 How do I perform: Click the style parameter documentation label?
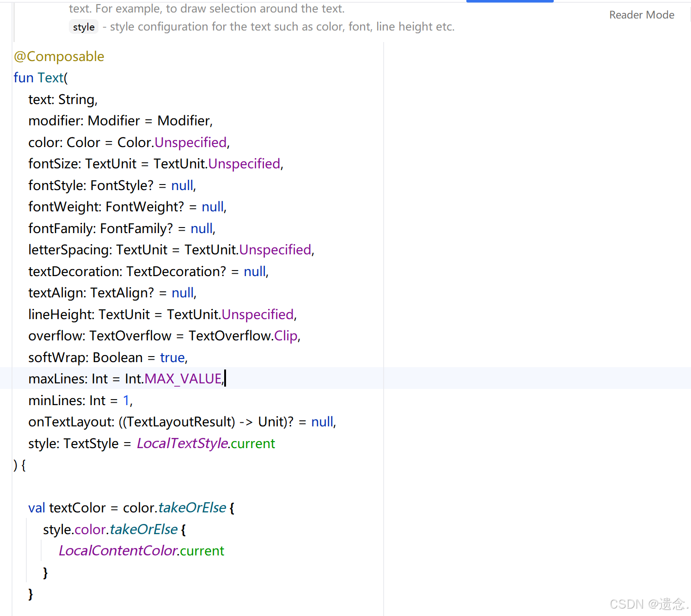tap(84, 27)
